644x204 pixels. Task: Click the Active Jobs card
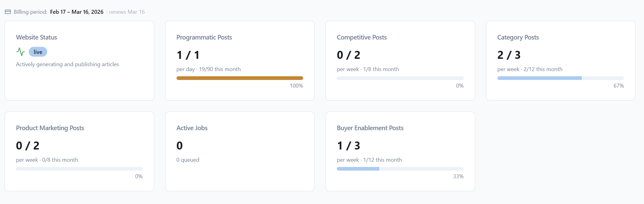pos(240,151)
